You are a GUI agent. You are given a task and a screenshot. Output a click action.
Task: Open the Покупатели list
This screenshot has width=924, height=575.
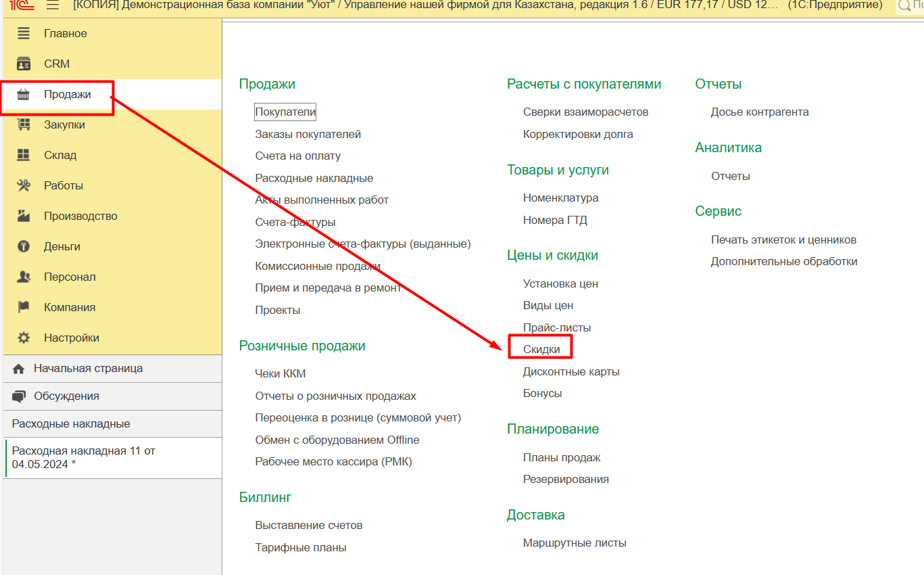tap(285, 112)
